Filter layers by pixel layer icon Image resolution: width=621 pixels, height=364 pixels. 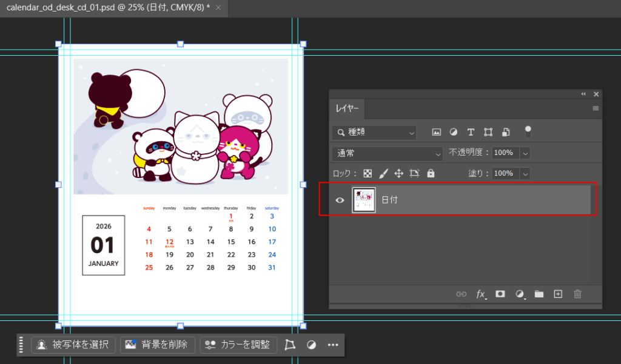(x=436, y=132)
